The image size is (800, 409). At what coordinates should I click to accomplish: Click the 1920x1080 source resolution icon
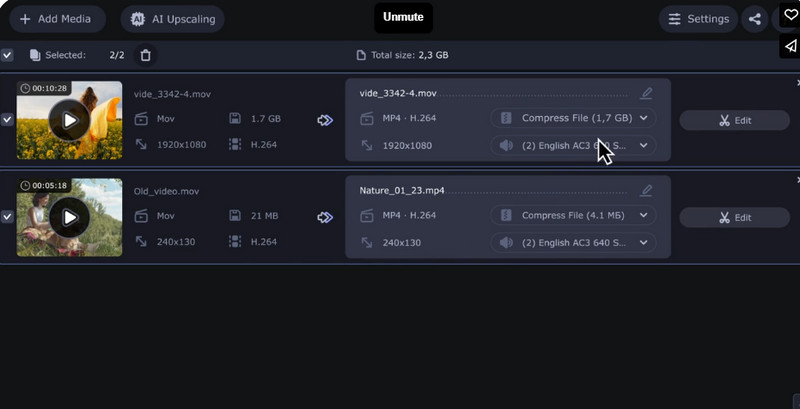(x=141, y=144)
